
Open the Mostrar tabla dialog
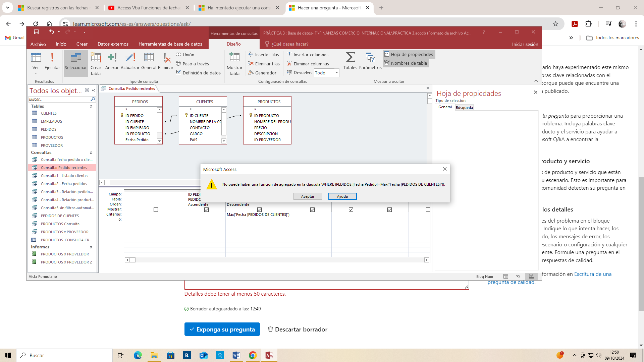234,64
